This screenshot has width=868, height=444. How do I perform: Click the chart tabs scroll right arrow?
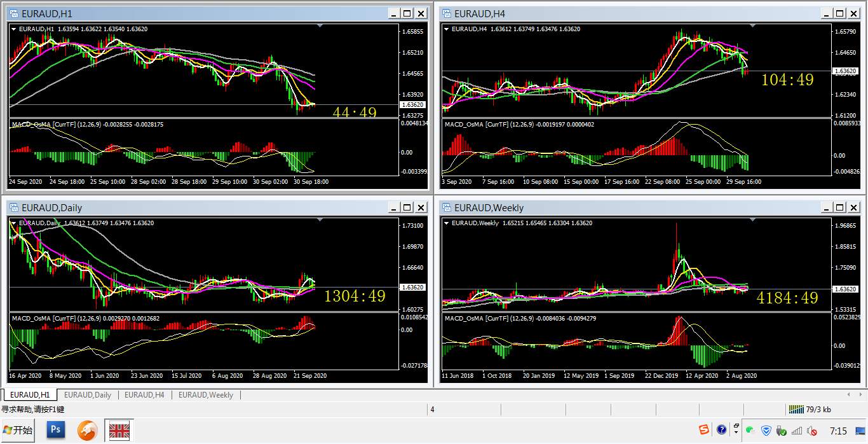click(x=860, y=395)
